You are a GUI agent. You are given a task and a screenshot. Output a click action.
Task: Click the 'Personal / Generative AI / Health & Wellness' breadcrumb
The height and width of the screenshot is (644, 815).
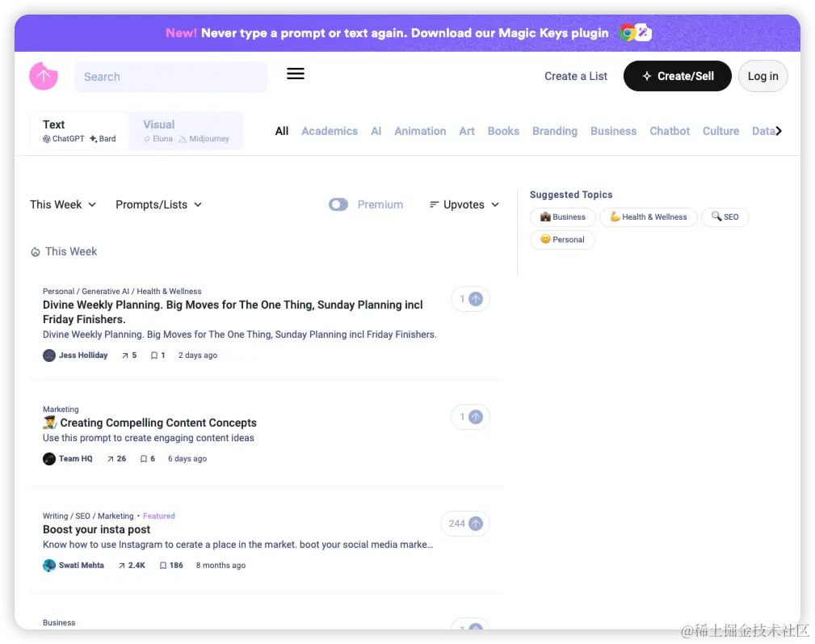click(x=122, y=292)
